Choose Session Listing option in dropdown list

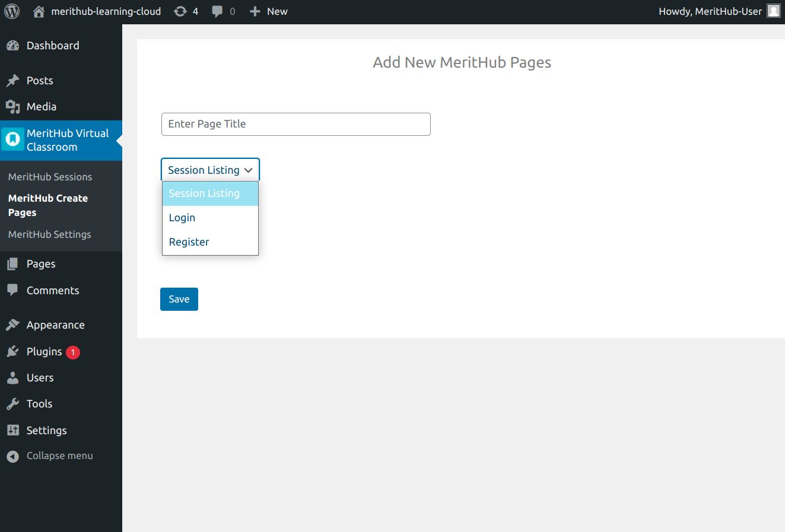click(210, 193)
